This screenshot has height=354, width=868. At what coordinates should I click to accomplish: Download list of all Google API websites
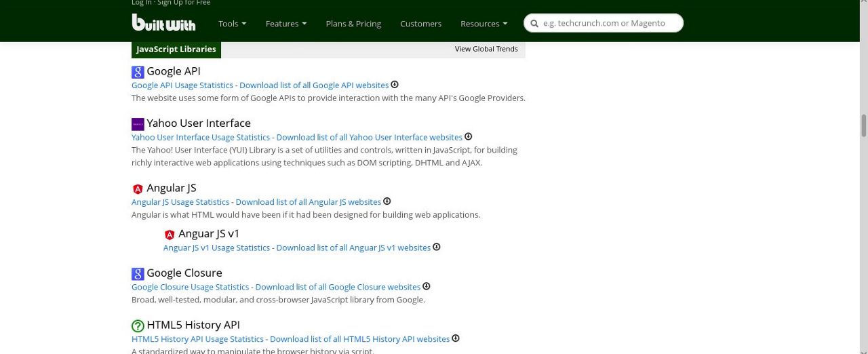coord(314,85)
